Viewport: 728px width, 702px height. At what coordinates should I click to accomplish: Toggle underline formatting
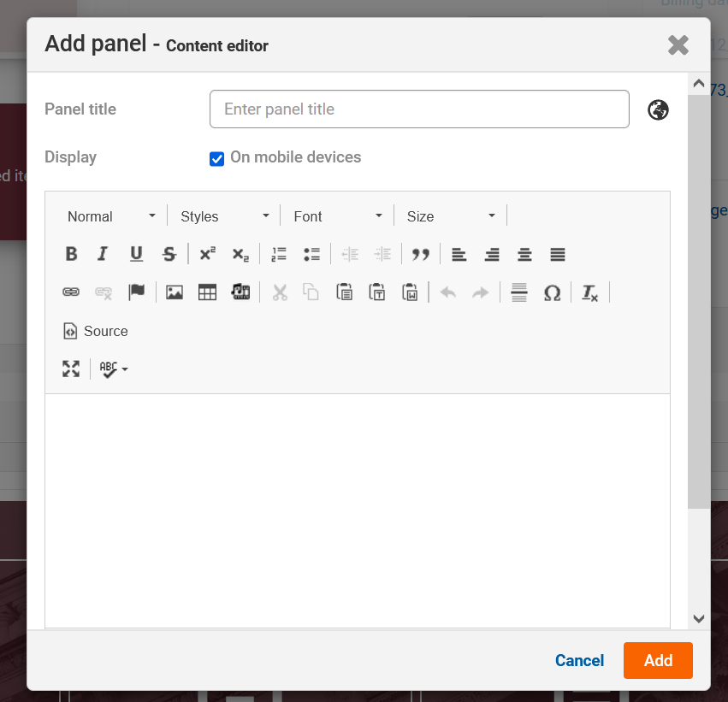[x=136, y=254]
